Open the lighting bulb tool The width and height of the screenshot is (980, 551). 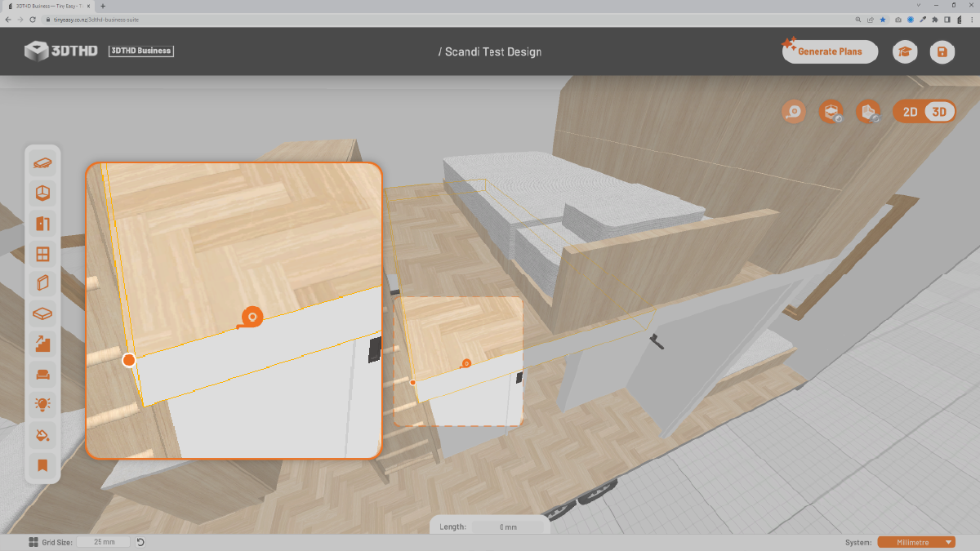[x=42, y=404]
